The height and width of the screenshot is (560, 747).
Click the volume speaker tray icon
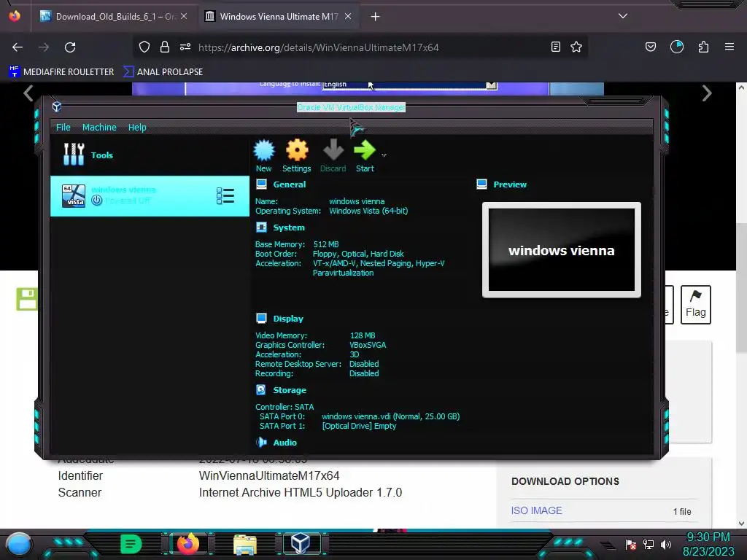(666, 544)
